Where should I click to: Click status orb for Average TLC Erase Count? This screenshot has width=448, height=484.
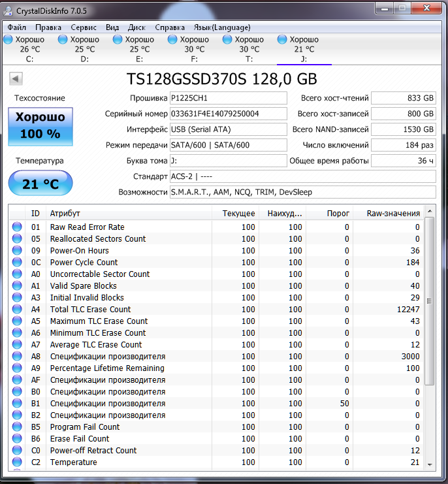17,344
